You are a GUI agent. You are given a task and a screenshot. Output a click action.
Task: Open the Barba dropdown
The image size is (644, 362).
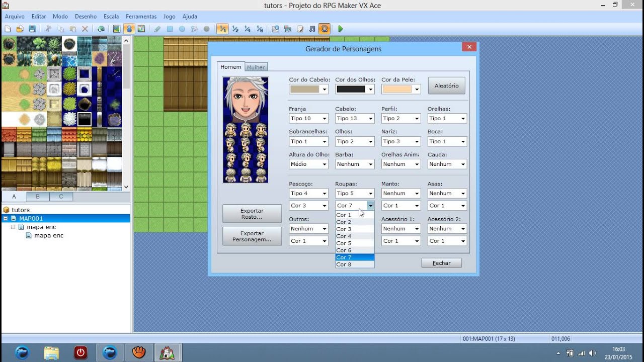(355, 164)
